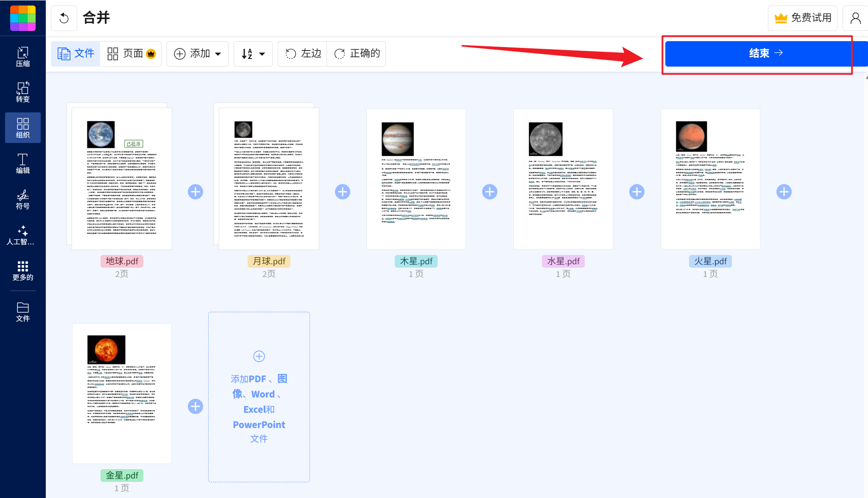Click the undo arrow near the title
This screenshot has width=868, height=498.
(64, 18)
